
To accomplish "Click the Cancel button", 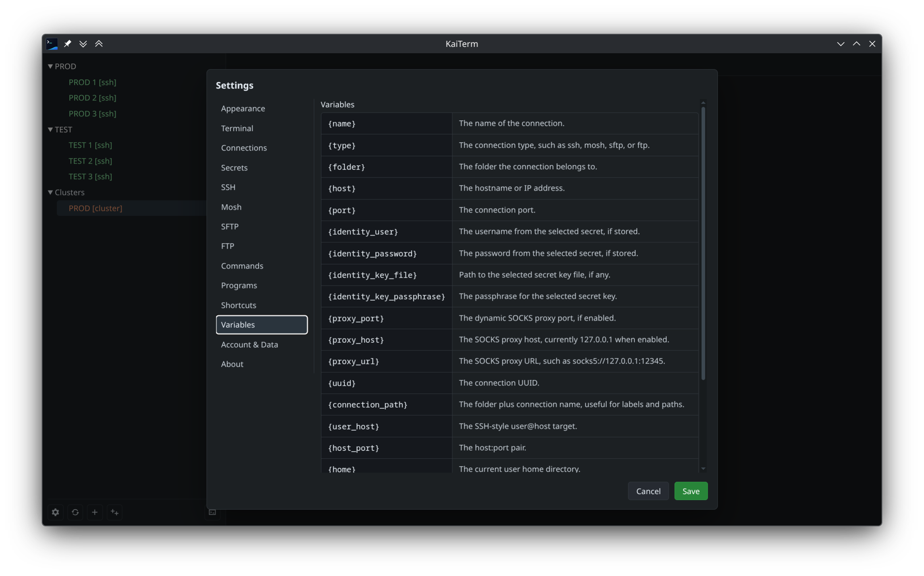I will tap(648, 491).
